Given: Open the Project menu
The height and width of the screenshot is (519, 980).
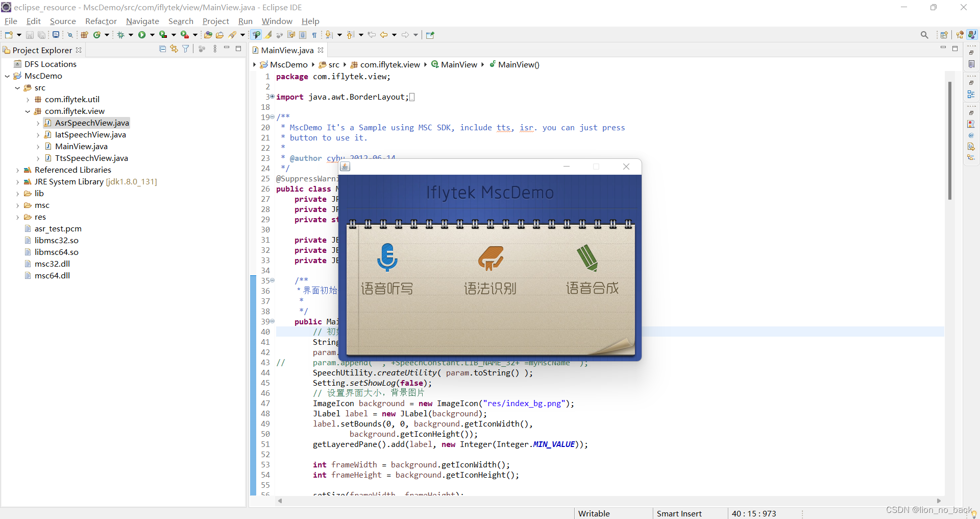Looking at the screenshot, I should coord(216,21).
